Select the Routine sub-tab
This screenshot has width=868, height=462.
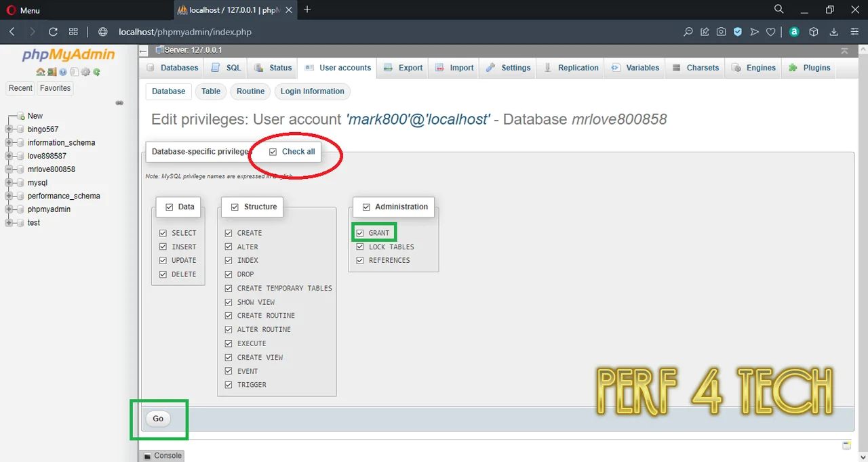pyautogui.click(x=250, y=91)
